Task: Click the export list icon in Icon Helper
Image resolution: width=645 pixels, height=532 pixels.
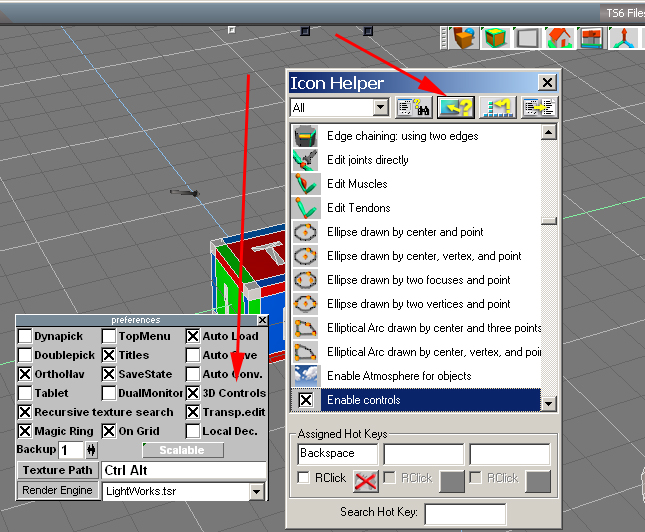Action: 540,108
